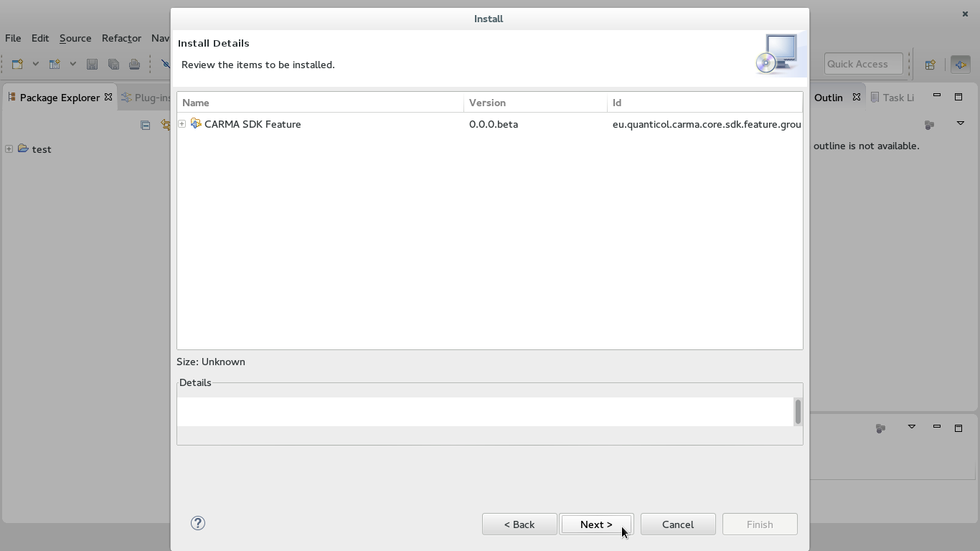Click the lower-right panel dotted toolbar icon
Screen dimensions: 980x551
pyautogui.click(x=880, y=428)
